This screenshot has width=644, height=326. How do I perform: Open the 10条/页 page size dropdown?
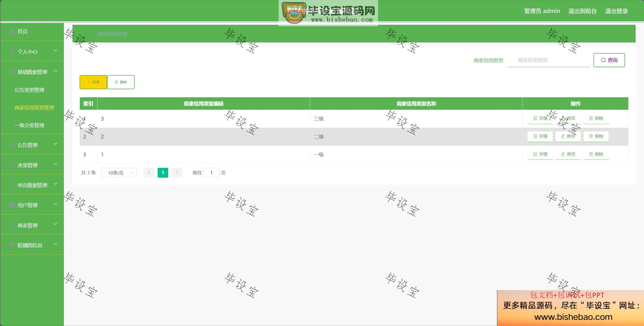coord(119,173)
